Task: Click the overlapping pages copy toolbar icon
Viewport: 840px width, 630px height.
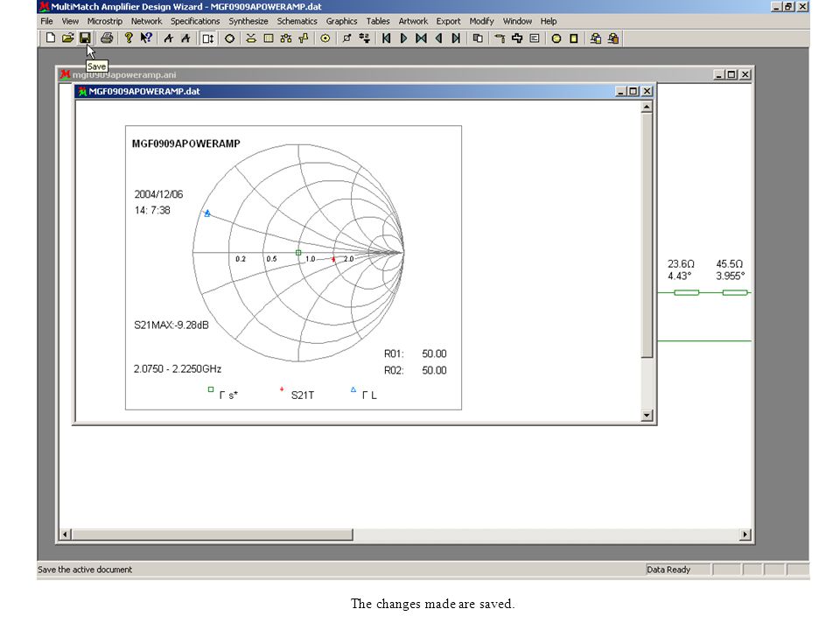Action: pyautogui.click(x=478, y=38)
